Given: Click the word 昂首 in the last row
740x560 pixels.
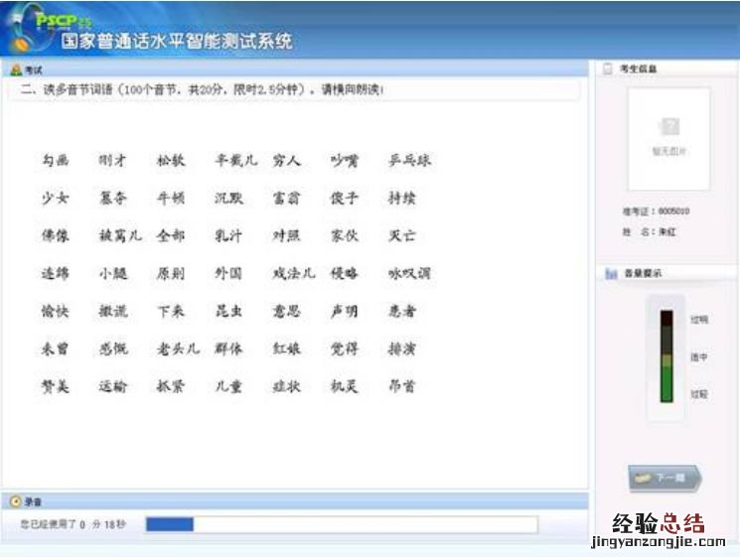Looking at the screenshot, I should click(402, 387).
